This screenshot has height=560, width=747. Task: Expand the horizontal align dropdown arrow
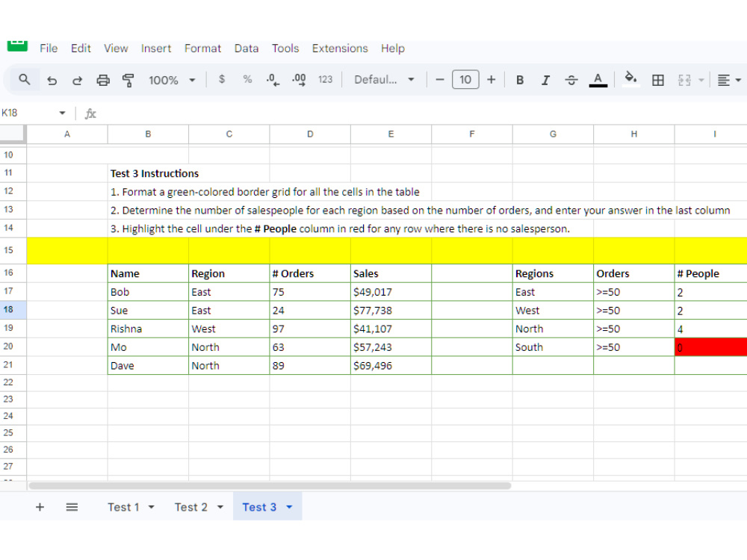point(738,80)
